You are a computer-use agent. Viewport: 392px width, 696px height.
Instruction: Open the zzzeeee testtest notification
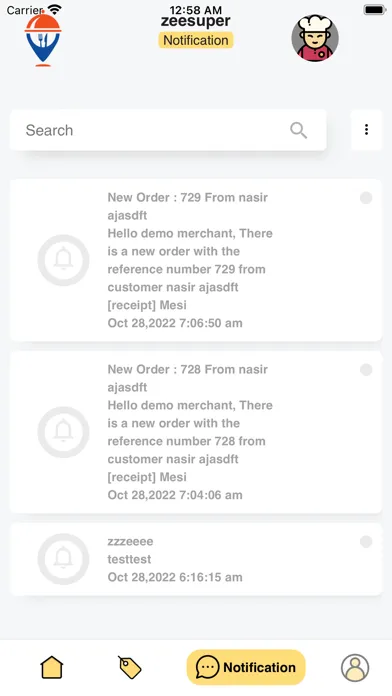point(196,559)
